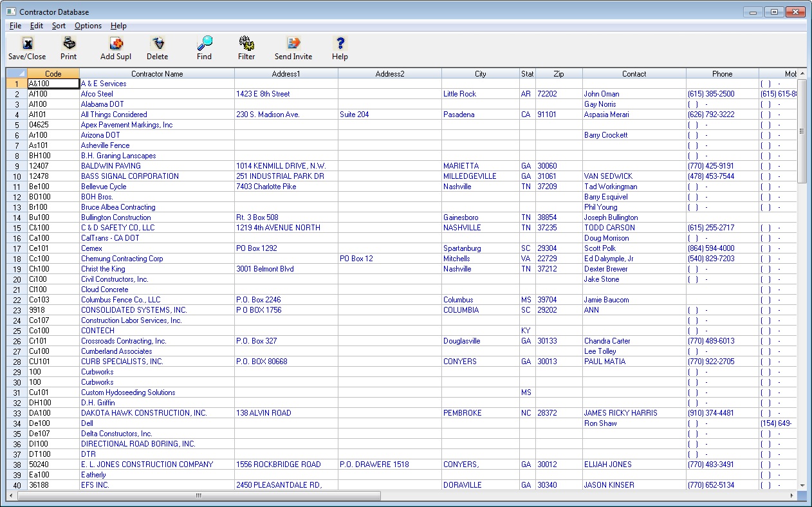Select the 'Christ the King' cell
Screen dimensions: 812x507
[157, 269]
